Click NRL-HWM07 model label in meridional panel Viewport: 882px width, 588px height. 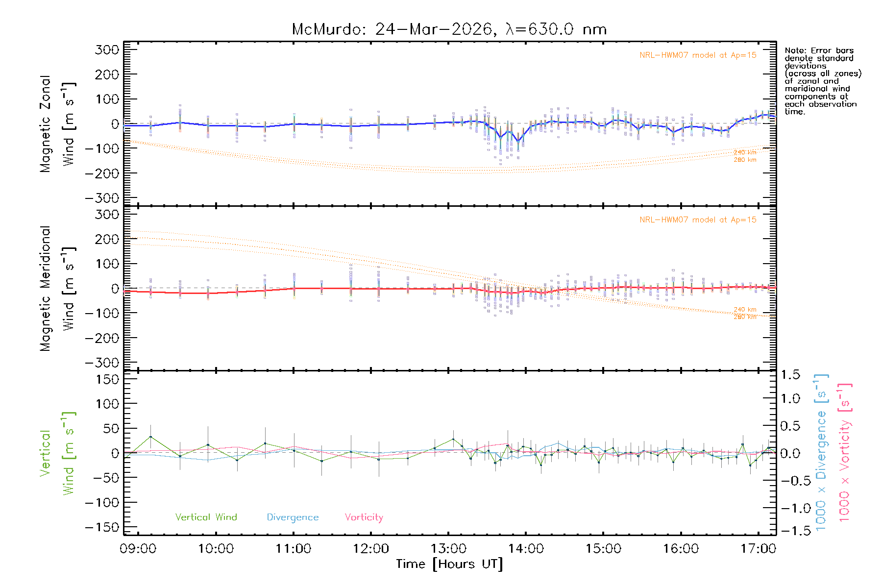[698, 220]
